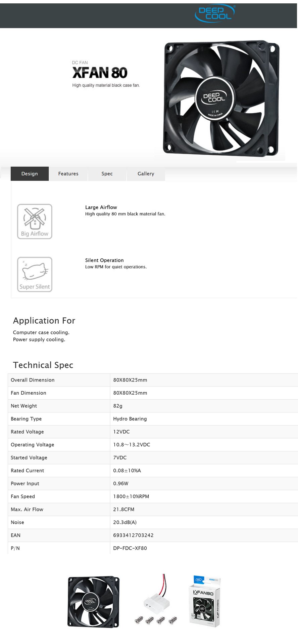This screenshot has height=644, width=298.
Task: Open the Gallery tab
Action: [146, 174]
